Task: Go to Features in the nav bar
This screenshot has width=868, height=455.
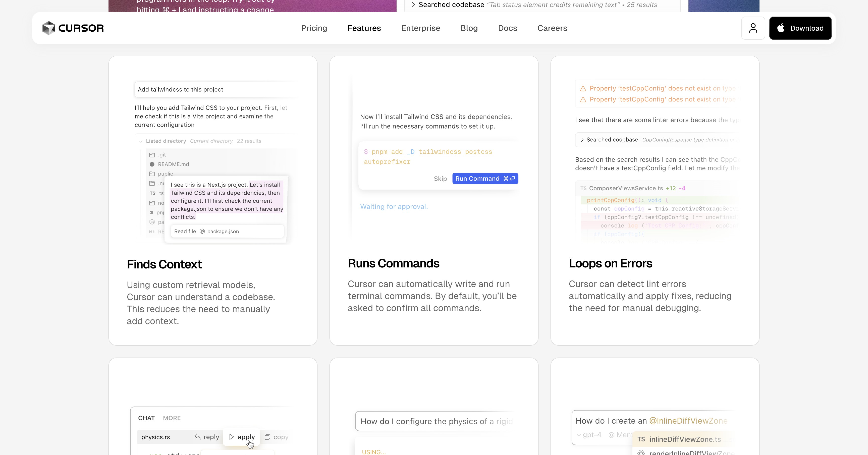Action: (x=364, y=28)
